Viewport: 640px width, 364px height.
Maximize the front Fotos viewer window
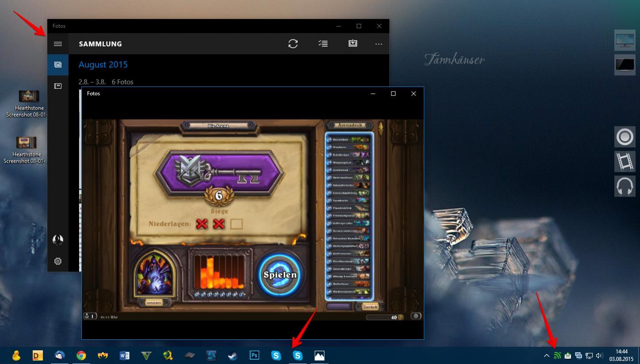[393, 94]
